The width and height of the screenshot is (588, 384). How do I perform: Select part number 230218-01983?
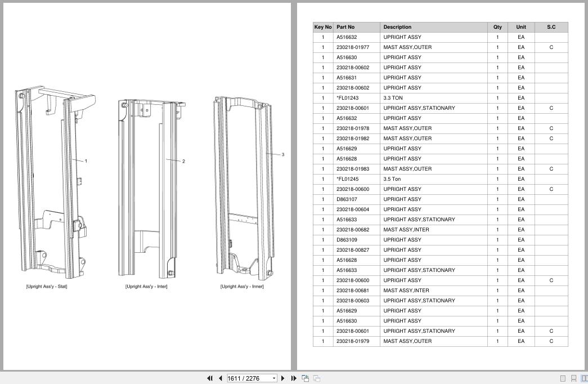(352, 169)
